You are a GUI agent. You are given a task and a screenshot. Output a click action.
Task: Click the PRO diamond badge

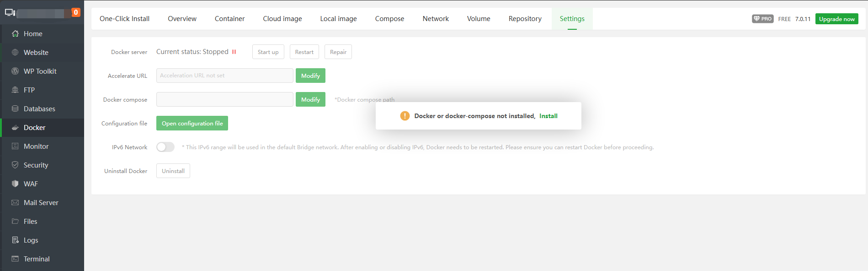(x=762, y=19)
